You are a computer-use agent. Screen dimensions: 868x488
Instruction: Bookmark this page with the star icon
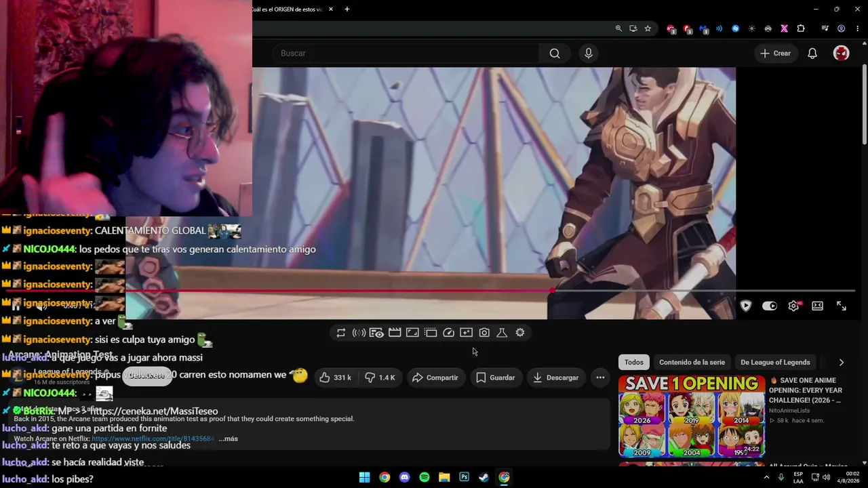[x=648, y=28]
